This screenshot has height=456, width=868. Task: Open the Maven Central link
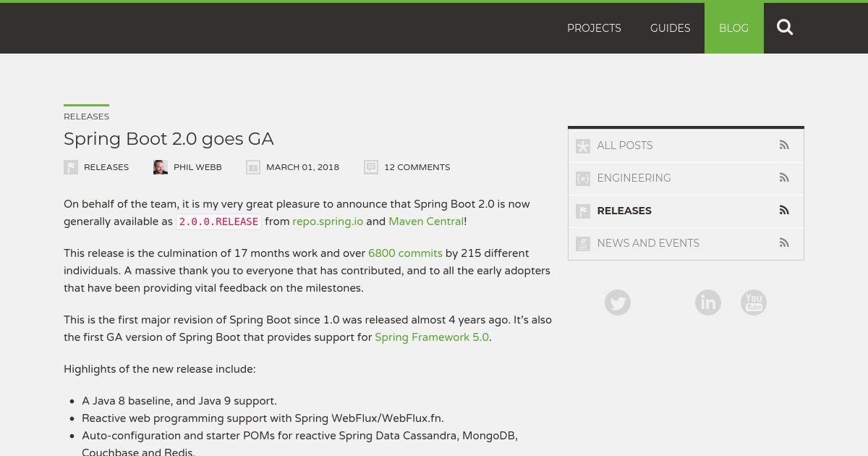click(426, 221)
